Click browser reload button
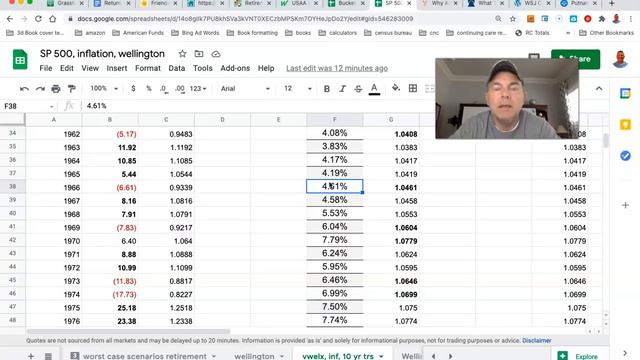Image resolution: width=640 pixels, height=360 pixels. coord(38,19)
